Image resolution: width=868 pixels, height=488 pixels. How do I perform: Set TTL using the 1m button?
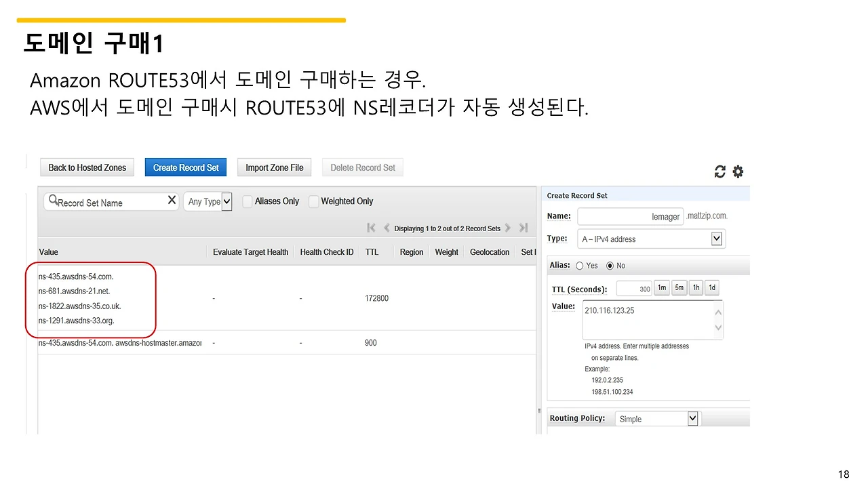point(662,288)
